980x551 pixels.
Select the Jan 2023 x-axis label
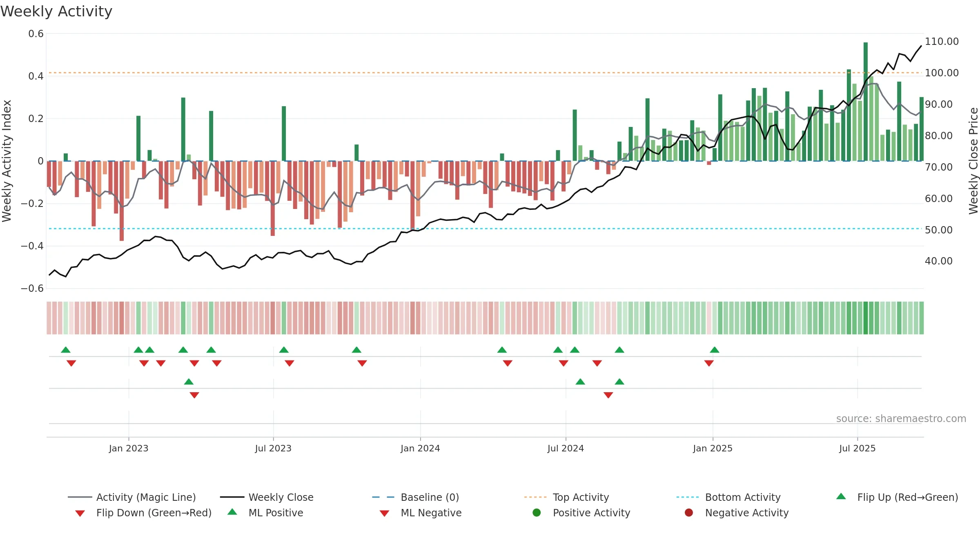129,448
